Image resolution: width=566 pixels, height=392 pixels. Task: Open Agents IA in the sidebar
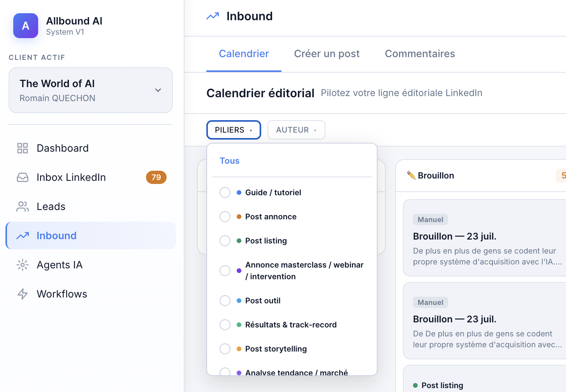pos(91,265)
